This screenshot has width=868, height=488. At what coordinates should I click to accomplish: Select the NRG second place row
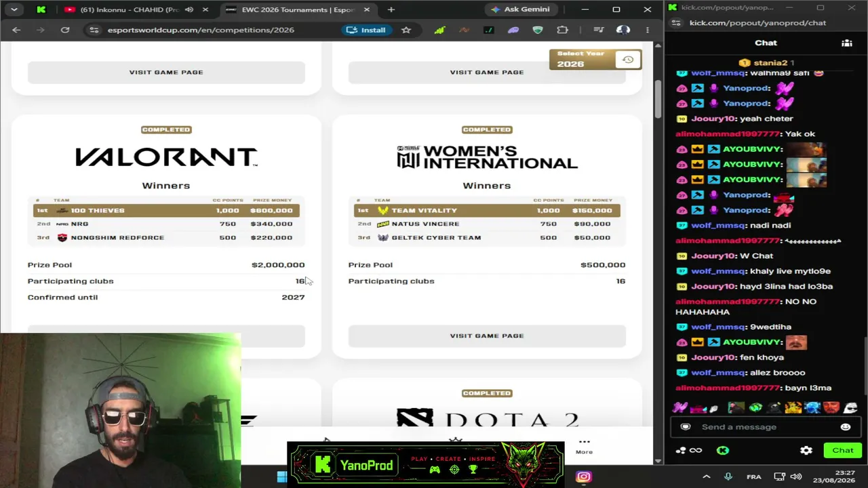166,224
